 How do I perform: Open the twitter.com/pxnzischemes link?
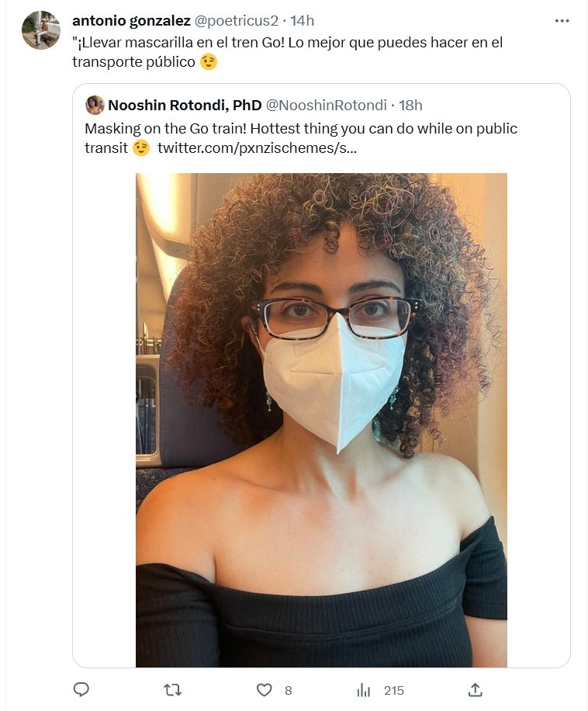[257, 147]
